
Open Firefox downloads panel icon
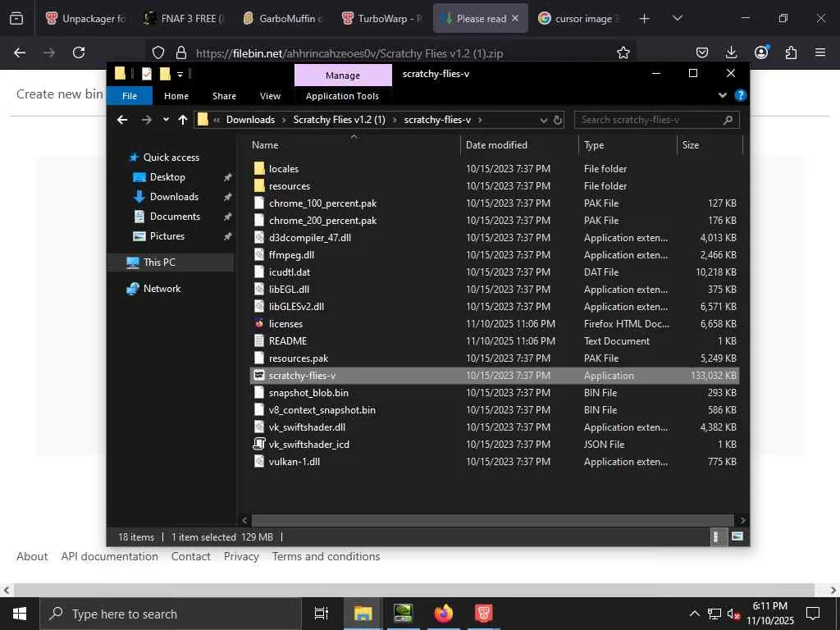(731, 52)
